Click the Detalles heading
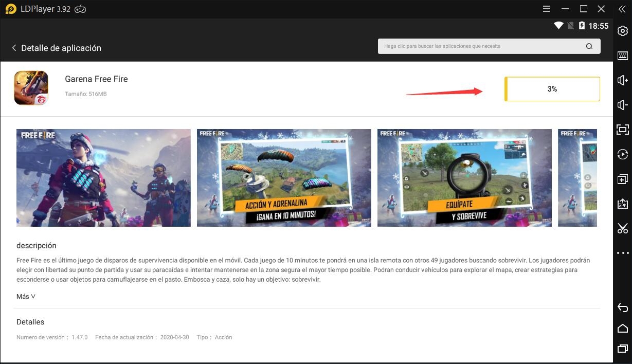This screenshot has height=364, width=632. tap(30, 322)
